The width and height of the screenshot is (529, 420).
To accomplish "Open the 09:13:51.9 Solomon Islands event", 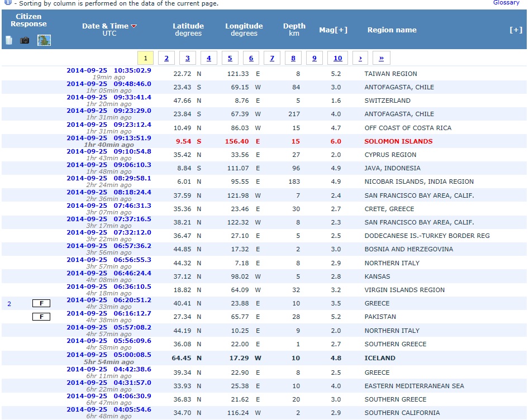I will pos(108,138).
